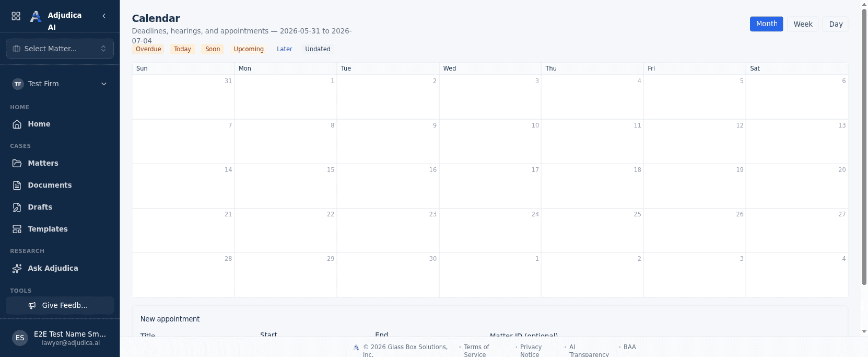Viewport: 868px width, 357px height.
Task: Open Terms of Service link
Action: pos(477,351)
